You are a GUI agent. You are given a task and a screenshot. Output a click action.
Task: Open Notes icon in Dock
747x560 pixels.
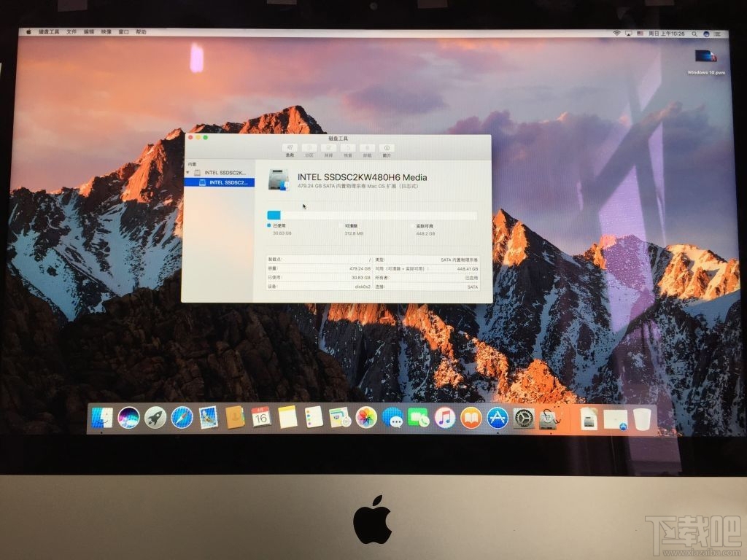287,418
